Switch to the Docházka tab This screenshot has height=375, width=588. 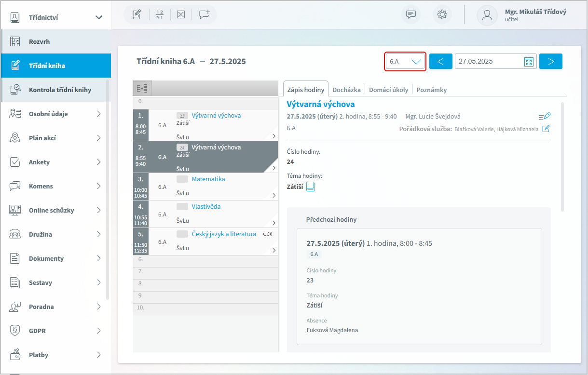[x=346, y=90]
